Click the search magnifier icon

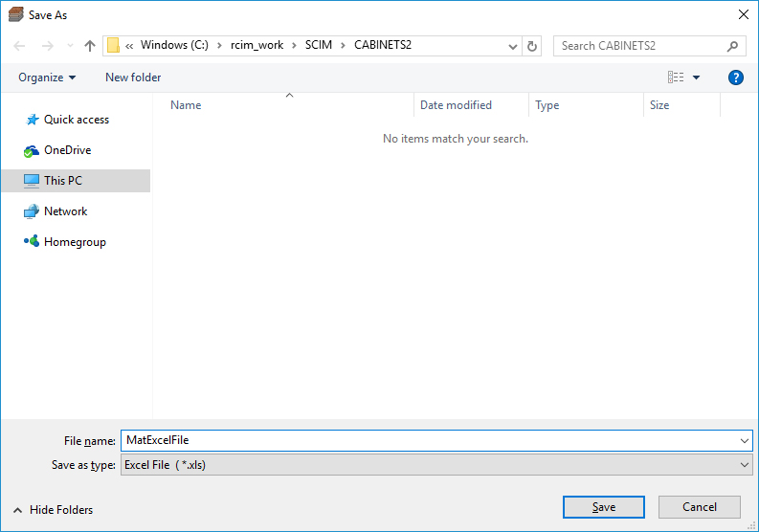[x=732, y=46]
